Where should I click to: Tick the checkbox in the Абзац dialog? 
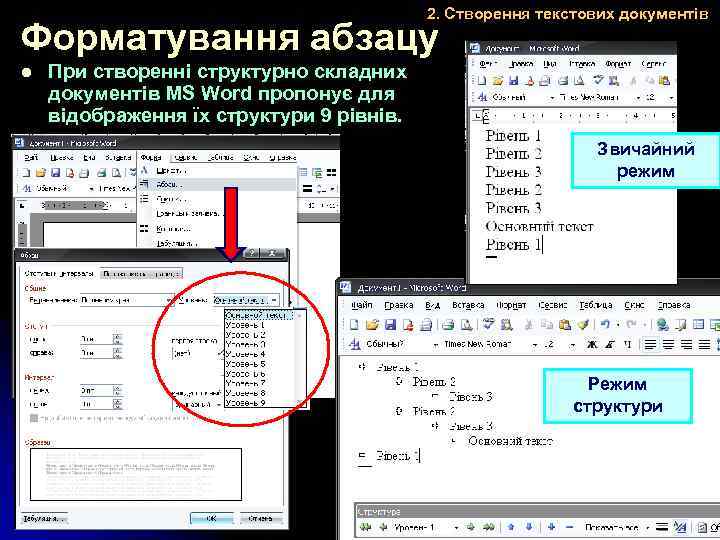(34, 418)
